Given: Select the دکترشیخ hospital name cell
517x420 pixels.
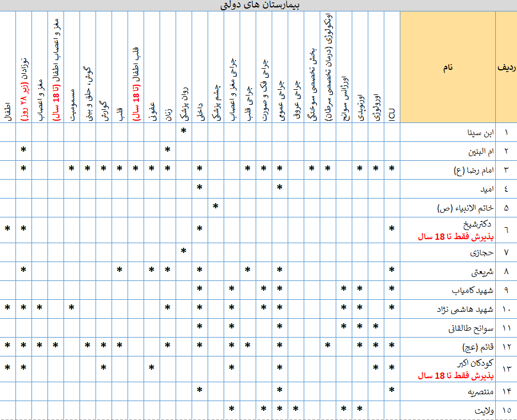Looking at the screenshot, I should [447, 230].
